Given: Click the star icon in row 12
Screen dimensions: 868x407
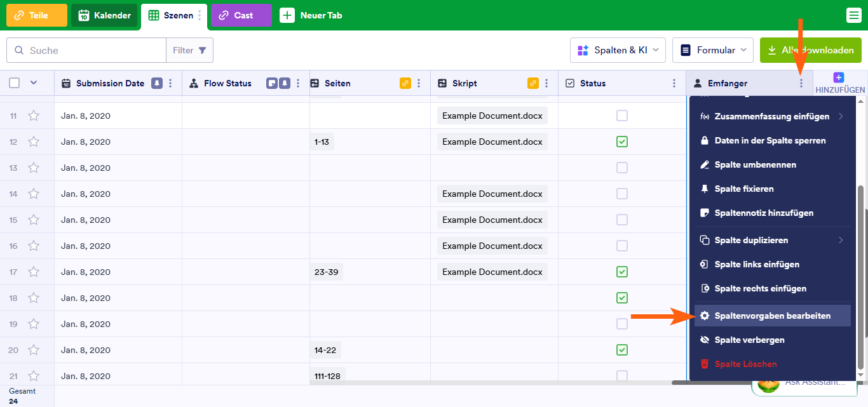Looking at the screenshot, I should [x=34, y=142].
